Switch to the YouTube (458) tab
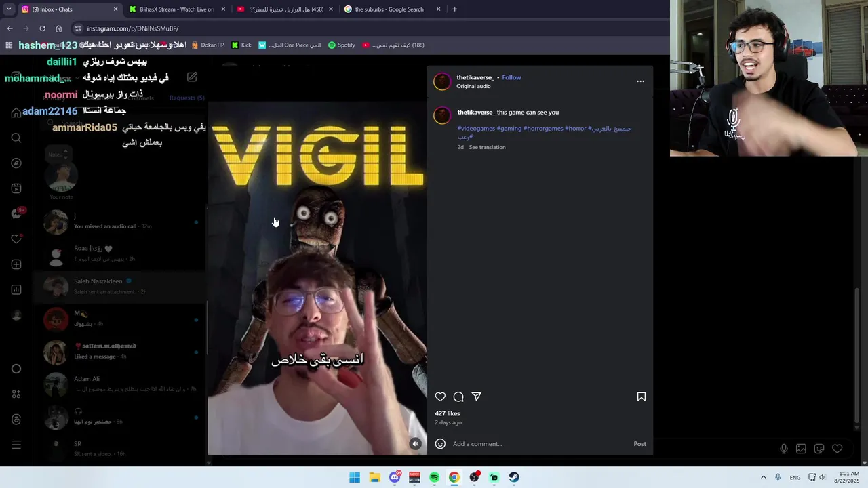Image resolution: width=868 pixels, height=488 pixels. coord(283,9)
